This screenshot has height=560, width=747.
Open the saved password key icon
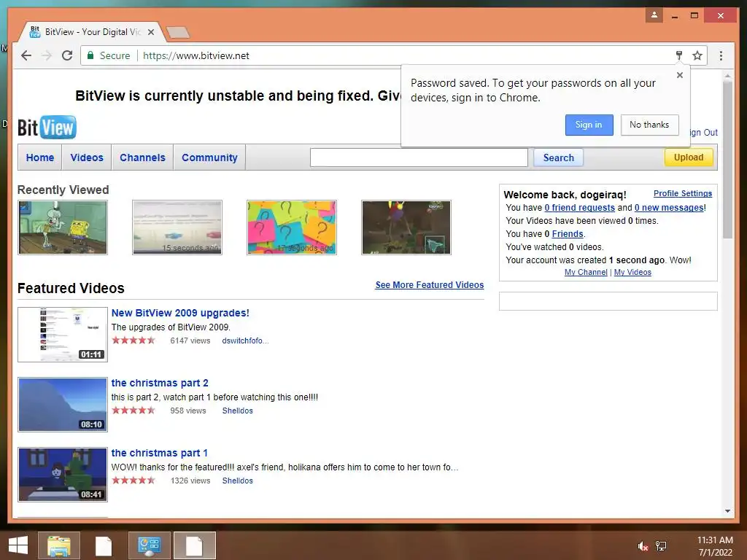(679, 55)
